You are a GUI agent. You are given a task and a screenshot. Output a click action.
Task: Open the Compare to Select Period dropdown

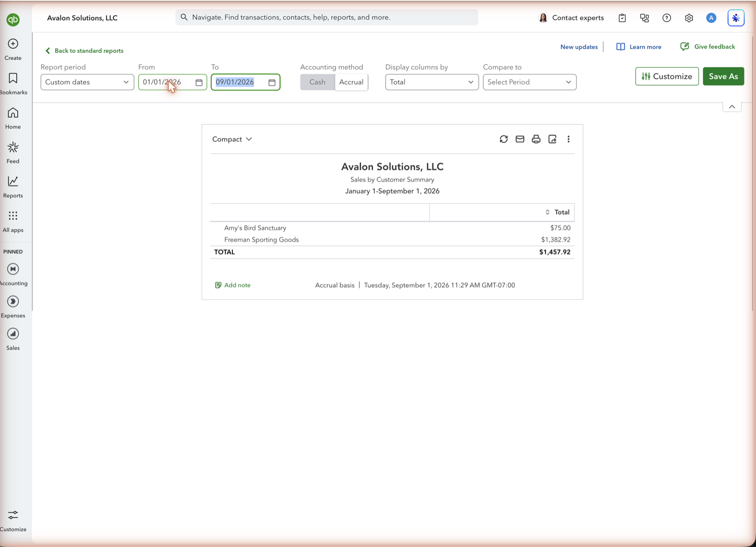530,82
